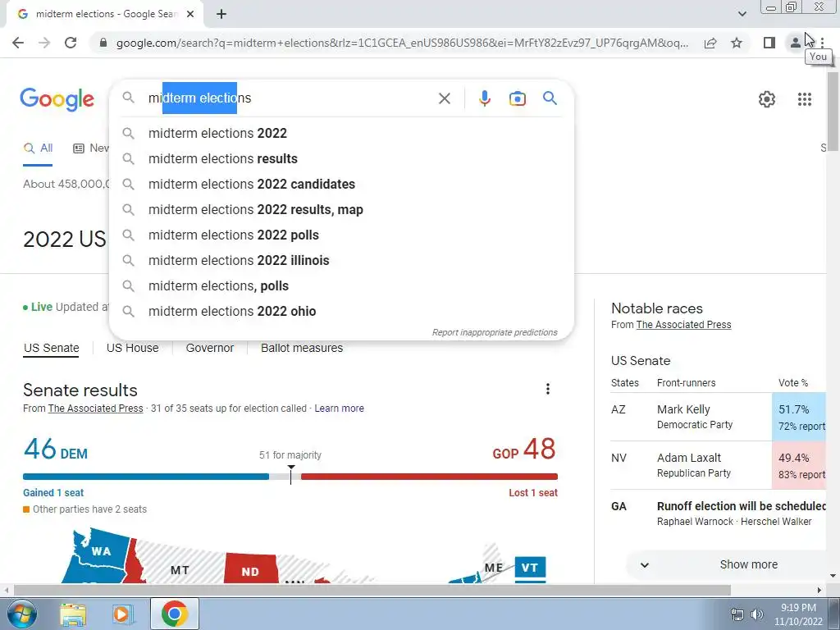Click the system tray network icon

[x=737, y=614]
